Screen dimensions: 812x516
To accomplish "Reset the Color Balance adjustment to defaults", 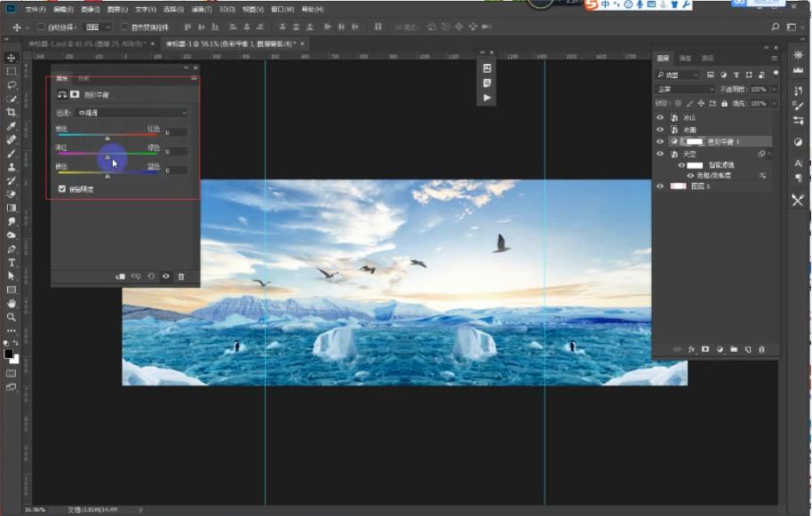I will (151, 276).
